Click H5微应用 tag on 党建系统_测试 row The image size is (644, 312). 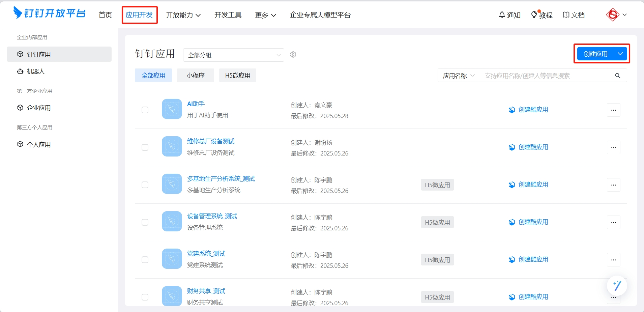coord(437,260)
